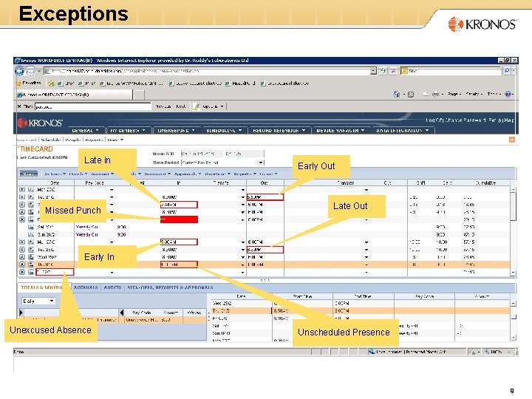The height and width of the screenshot is (399, 532).
Task: Click the outlined In cell on Mon 27/2 row
Action: 179,242
